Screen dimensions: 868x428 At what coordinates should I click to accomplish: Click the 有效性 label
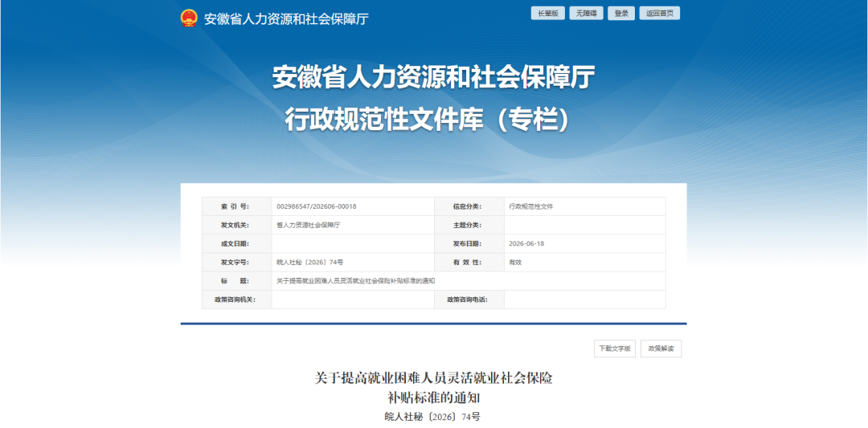click(x=467, y=263)
